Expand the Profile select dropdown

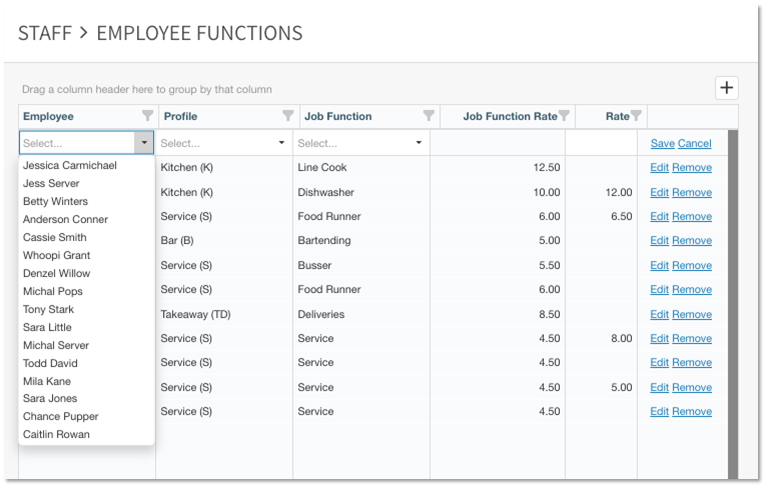pos(281,143)
